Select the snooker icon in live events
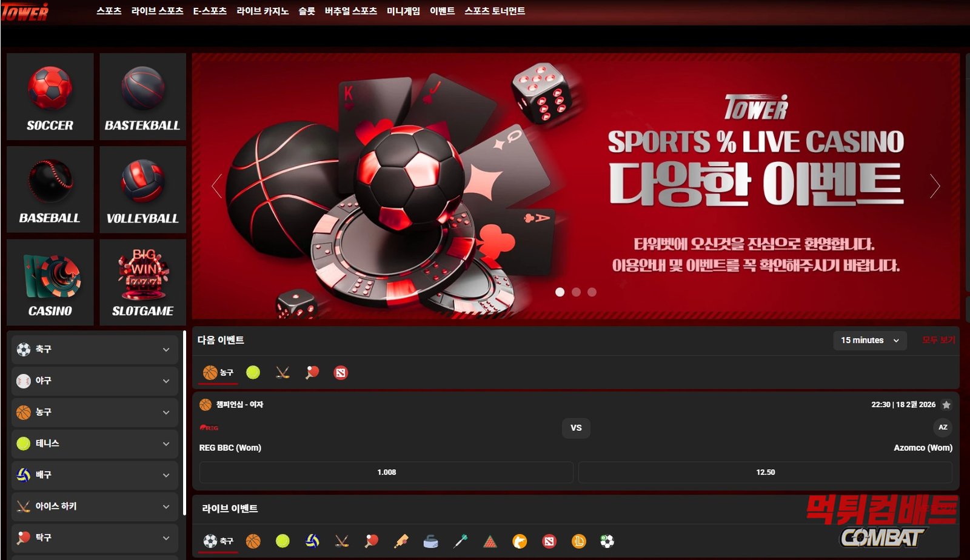 tap(490, 541)
